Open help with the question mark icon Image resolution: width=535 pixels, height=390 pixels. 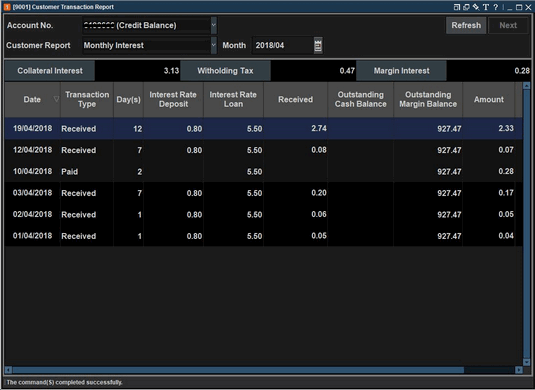495,7
